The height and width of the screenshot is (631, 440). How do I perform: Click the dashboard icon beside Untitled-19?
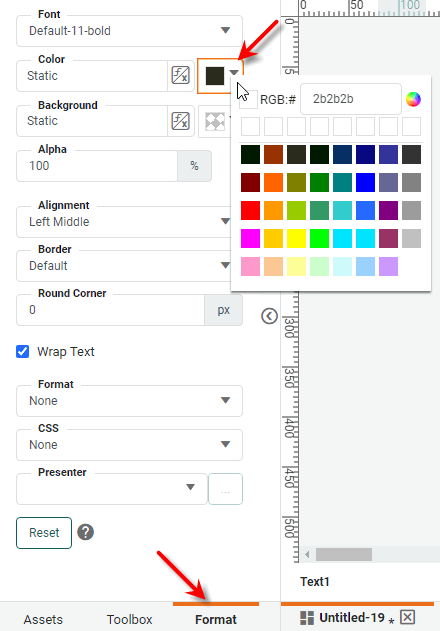tap(307, 618)
